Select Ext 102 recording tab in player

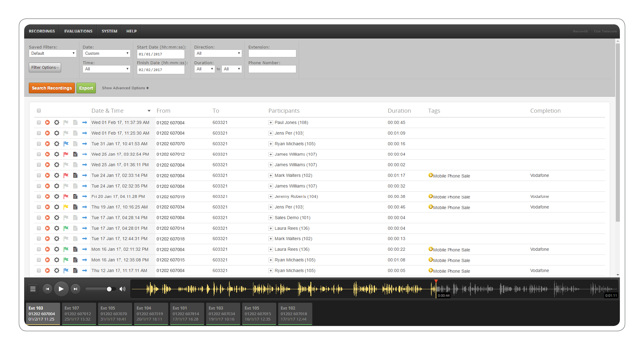click(295, 314)
